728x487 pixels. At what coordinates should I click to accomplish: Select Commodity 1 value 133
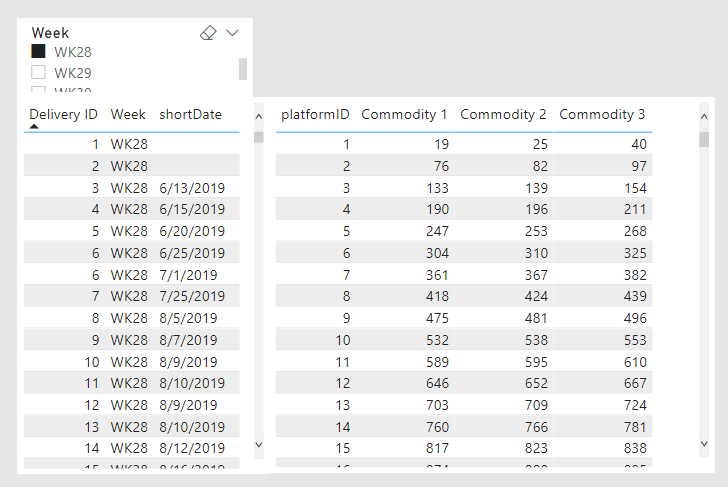click(x=438, y=188)
